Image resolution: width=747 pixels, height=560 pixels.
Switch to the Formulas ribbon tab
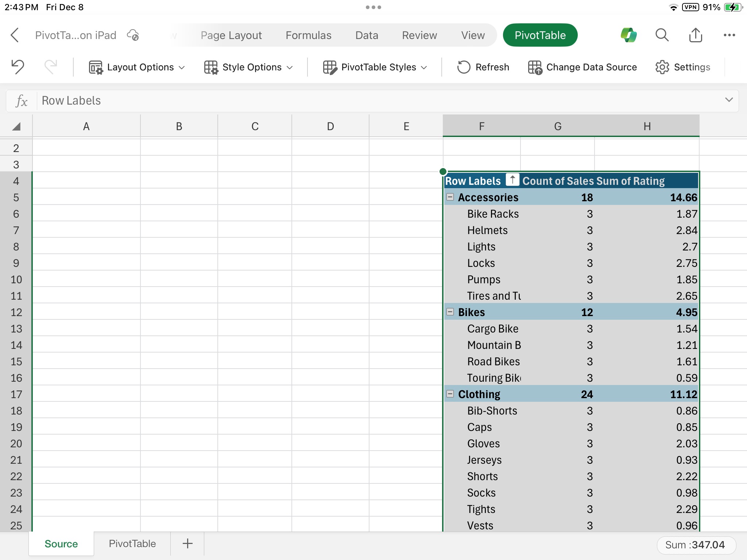(308, 35)
